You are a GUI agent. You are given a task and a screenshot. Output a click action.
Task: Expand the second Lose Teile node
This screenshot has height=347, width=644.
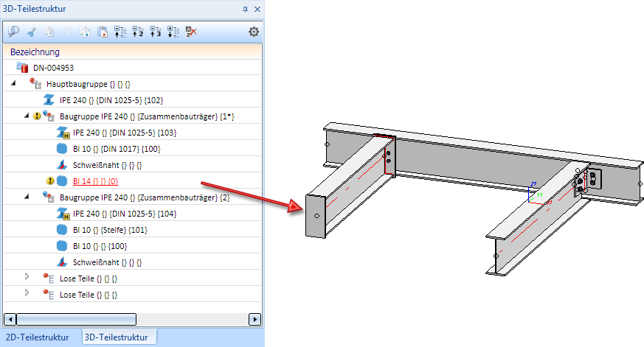click(x=27, y=292)
